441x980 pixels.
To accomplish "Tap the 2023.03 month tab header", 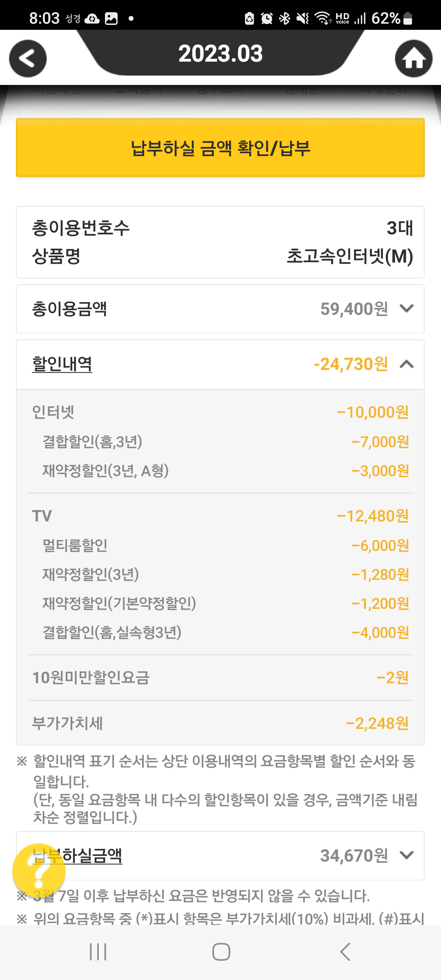I will click(220, 53).
